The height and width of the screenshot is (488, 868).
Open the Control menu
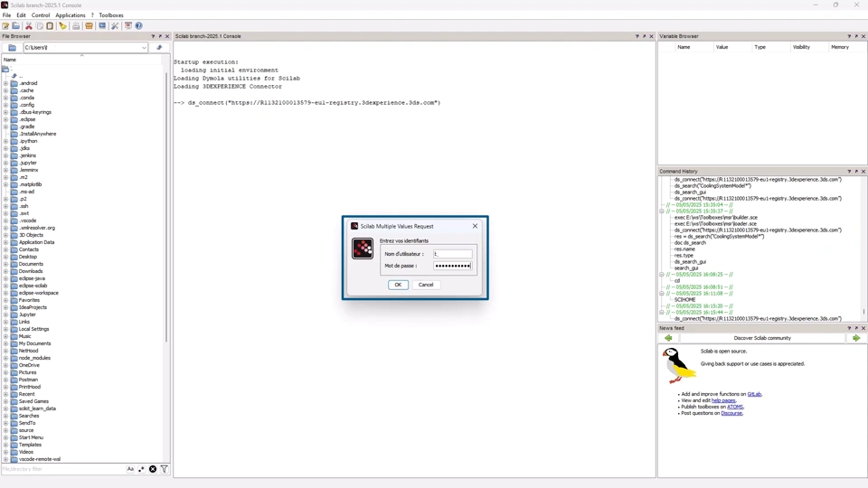click(x=41, y=15)
